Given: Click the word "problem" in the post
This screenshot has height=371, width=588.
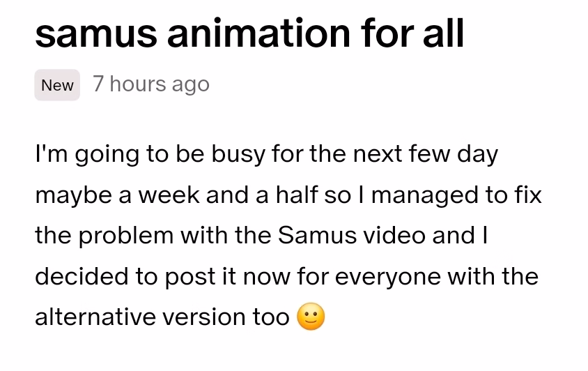Looking at the screenshot, I should tap(126, 236).
